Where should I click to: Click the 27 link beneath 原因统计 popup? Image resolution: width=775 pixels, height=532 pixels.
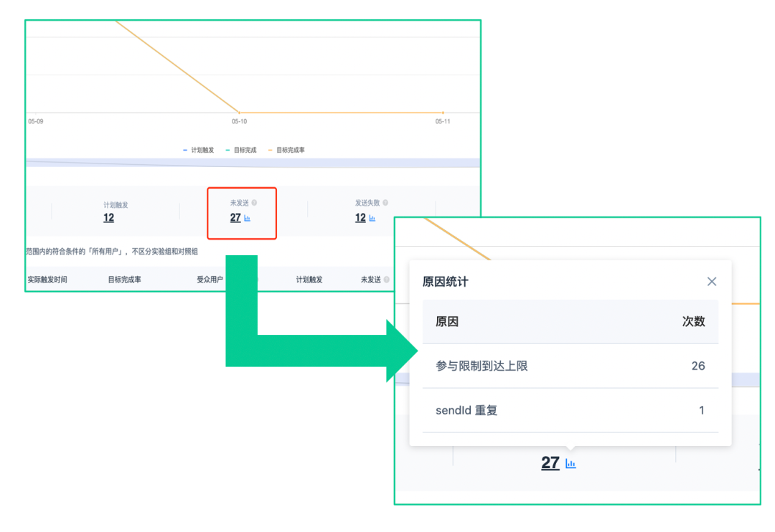(550, 463)
